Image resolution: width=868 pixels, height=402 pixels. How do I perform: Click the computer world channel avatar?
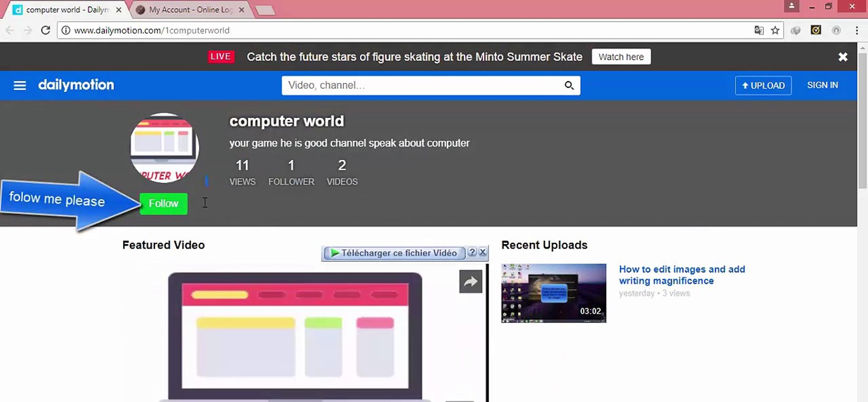(x=164, y=148)
